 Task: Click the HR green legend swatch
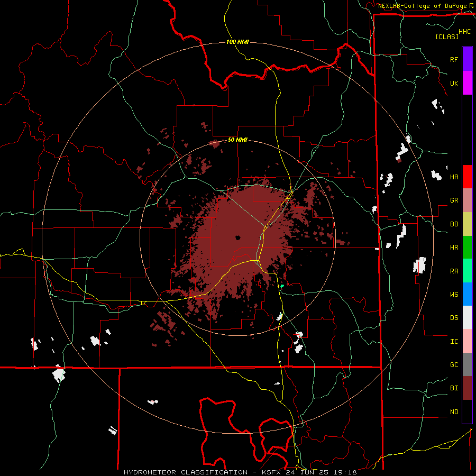(x=467, y=248)
